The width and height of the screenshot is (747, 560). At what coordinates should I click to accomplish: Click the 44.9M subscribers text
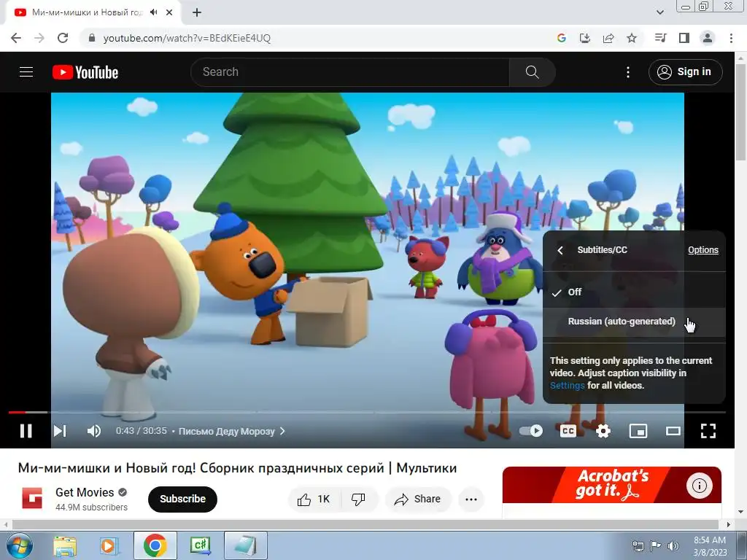(x=91, y=507)
